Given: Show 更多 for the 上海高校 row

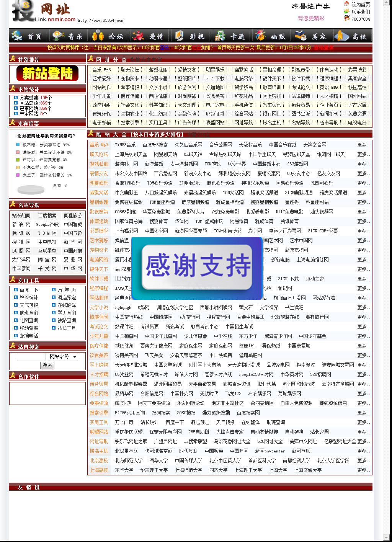Looking at the screenshot, I should [364, 470].
